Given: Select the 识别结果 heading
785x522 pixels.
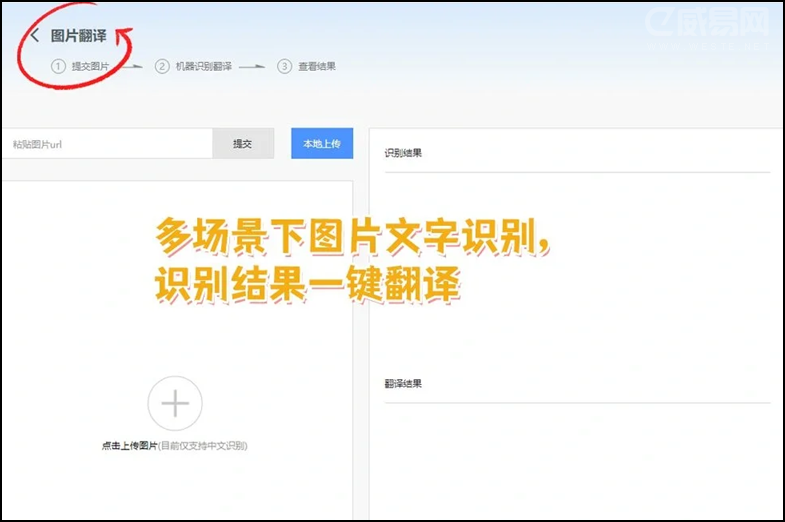Looking at the screenshot, I should pyautogui.click(x=403, y=154).
